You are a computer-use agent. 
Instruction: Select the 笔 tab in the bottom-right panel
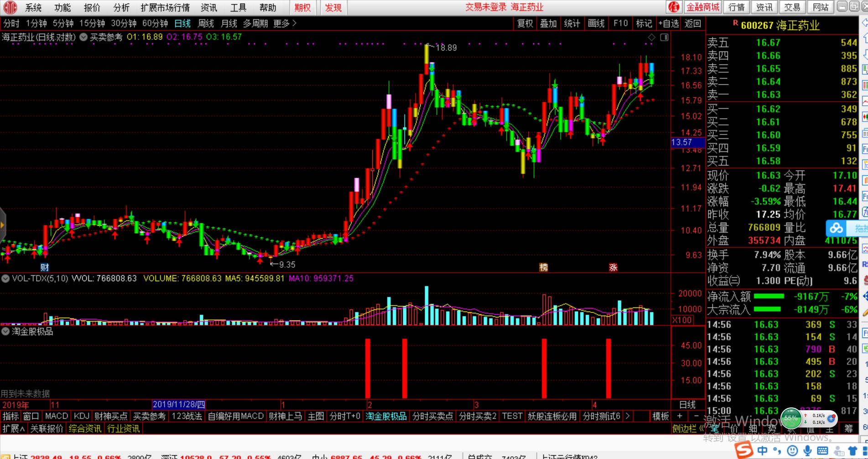pyautogui.click(x=714, y=428)
